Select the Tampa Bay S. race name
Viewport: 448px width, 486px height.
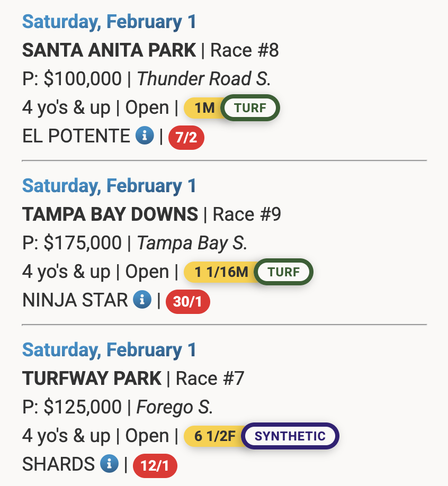(192, 243)
